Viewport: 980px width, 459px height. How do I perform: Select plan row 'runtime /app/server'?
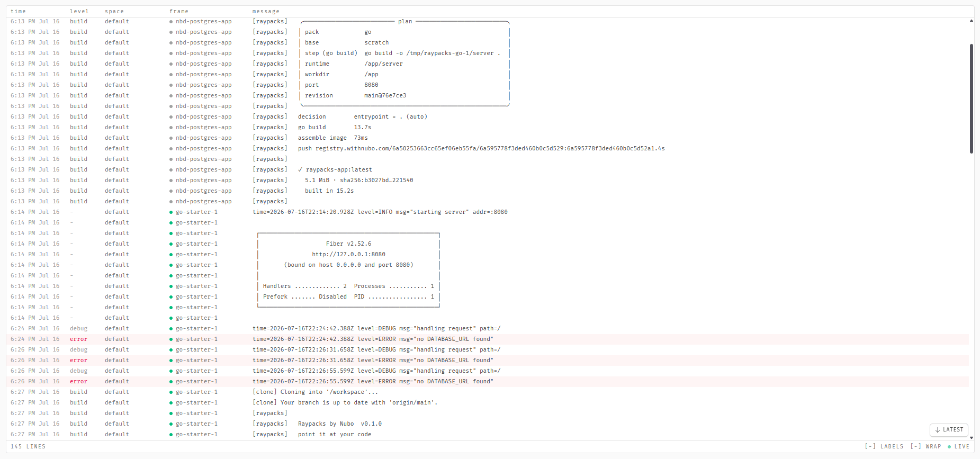488,64
